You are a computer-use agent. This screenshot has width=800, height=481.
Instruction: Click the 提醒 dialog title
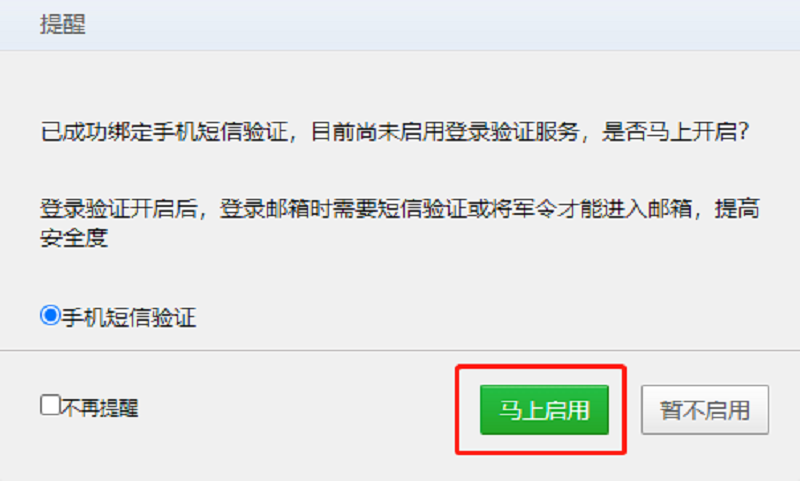pyautogui.click(x=63, y=24)
